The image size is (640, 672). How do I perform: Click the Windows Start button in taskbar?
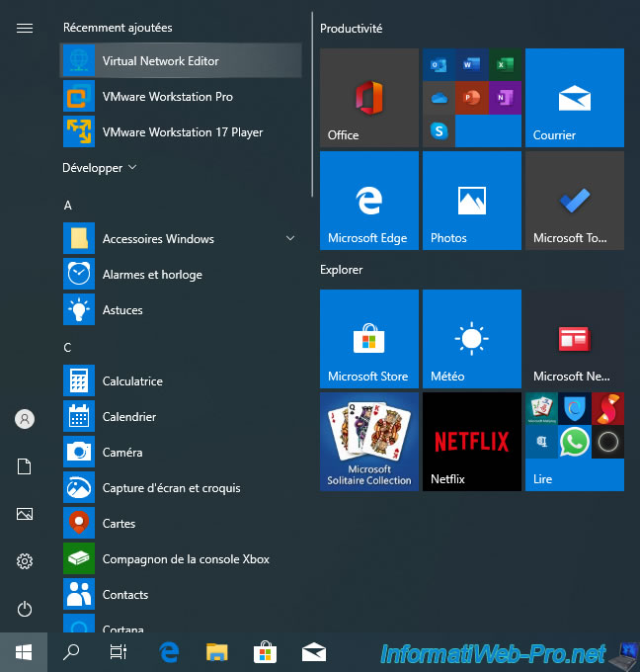tap(24, 652)
